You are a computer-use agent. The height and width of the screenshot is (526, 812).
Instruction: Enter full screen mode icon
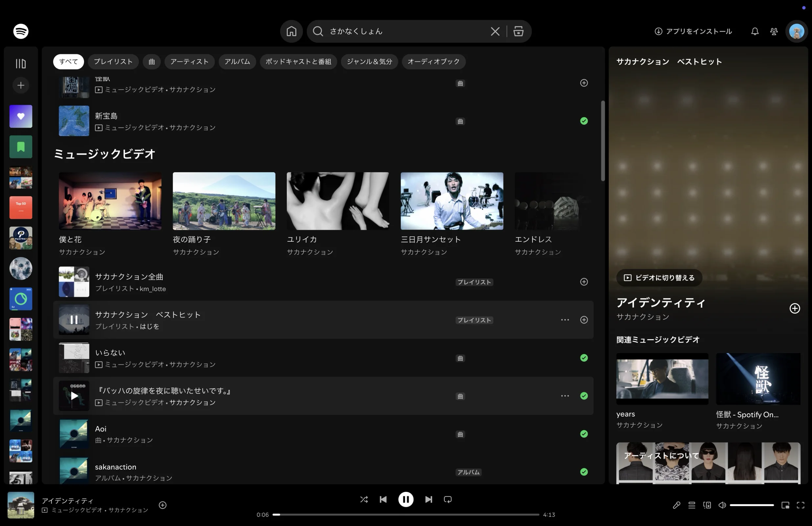801,505
